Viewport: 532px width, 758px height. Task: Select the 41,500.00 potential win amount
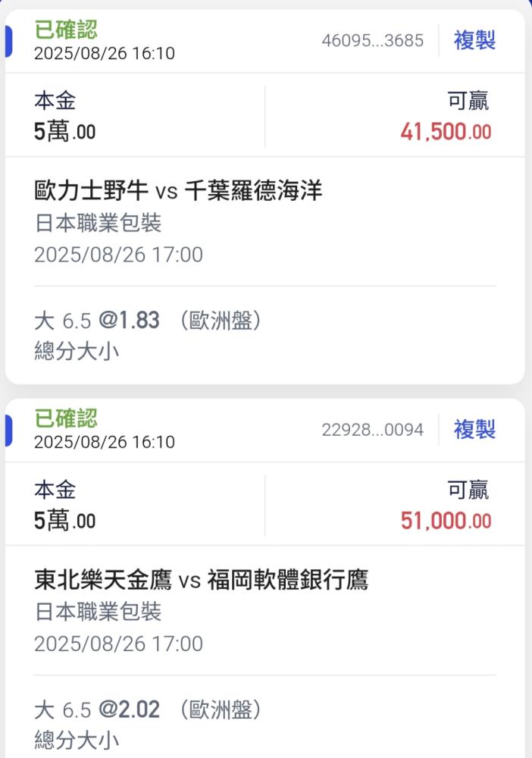point(446,133)
